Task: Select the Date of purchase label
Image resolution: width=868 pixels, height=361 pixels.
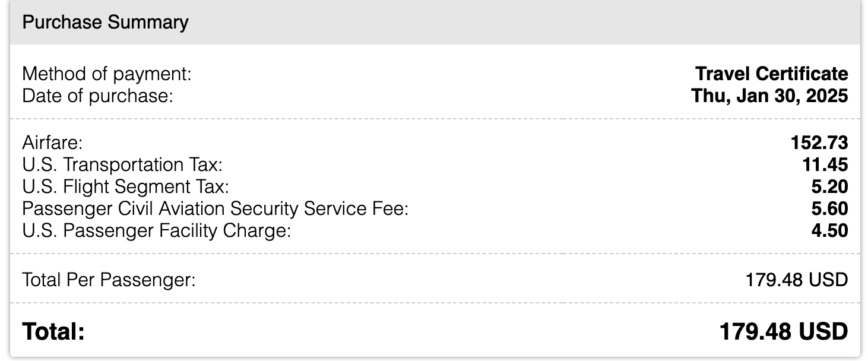Action: [x=97, y=96]
